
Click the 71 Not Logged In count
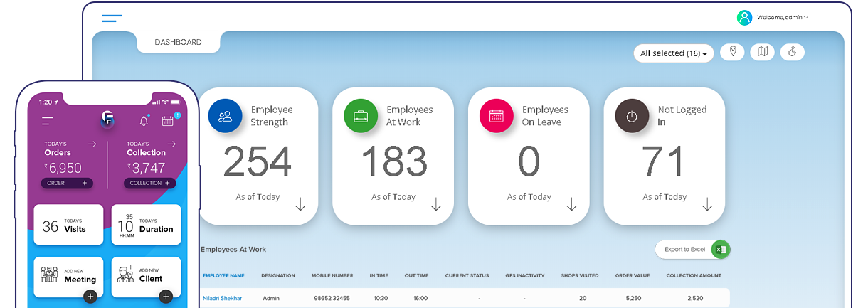click(664, 161)
